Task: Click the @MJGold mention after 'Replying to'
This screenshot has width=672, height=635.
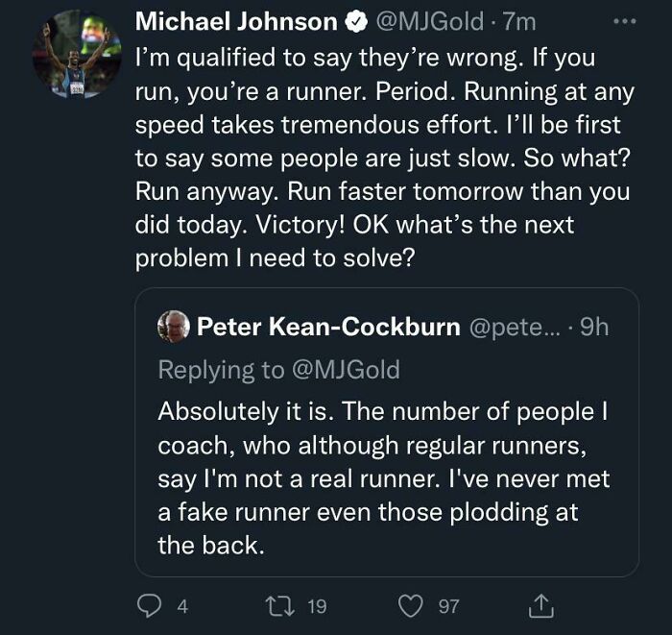Action: [344, 369]
